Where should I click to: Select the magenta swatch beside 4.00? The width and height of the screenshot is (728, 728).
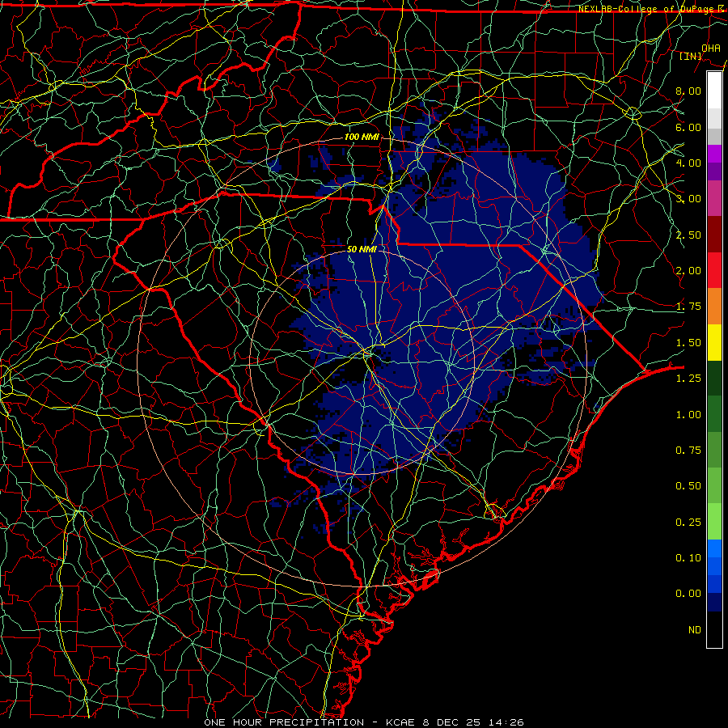(x=714, y=154)
